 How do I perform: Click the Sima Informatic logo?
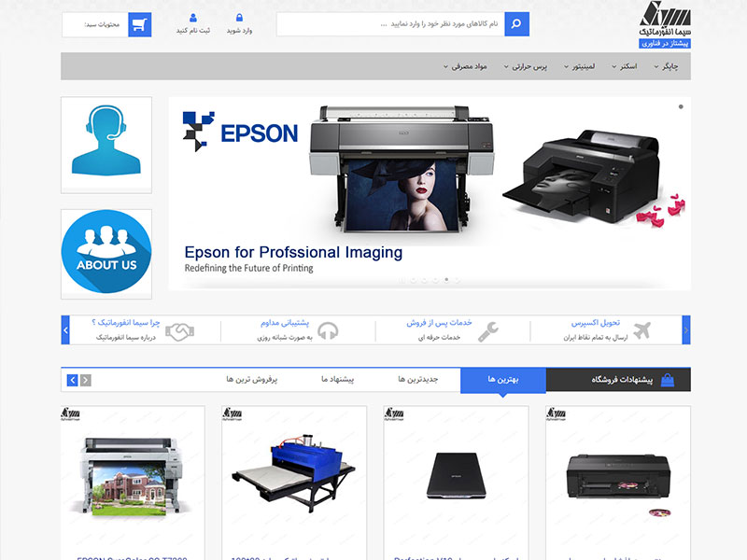[665, 24]
